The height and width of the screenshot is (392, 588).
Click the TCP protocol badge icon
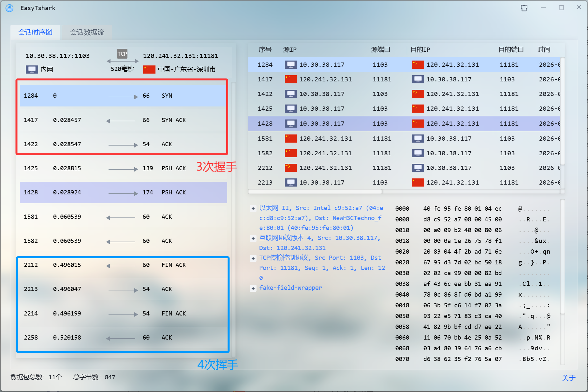click(x=122, y=54)
